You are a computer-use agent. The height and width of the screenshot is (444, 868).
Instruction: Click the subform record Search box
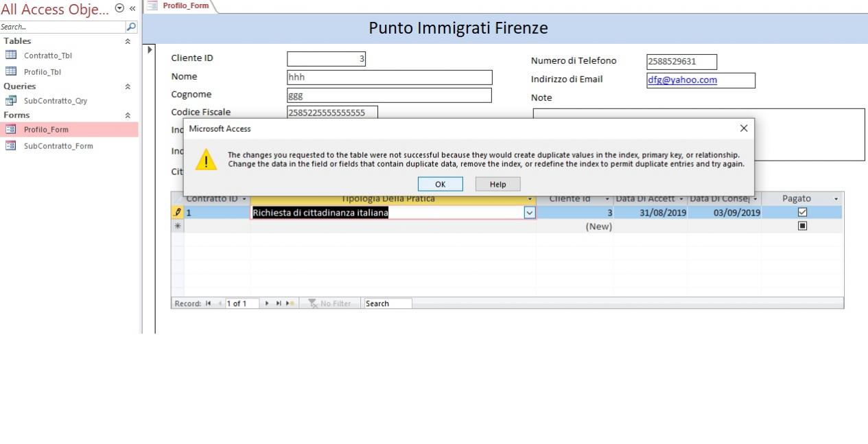(x=388, y=303)
